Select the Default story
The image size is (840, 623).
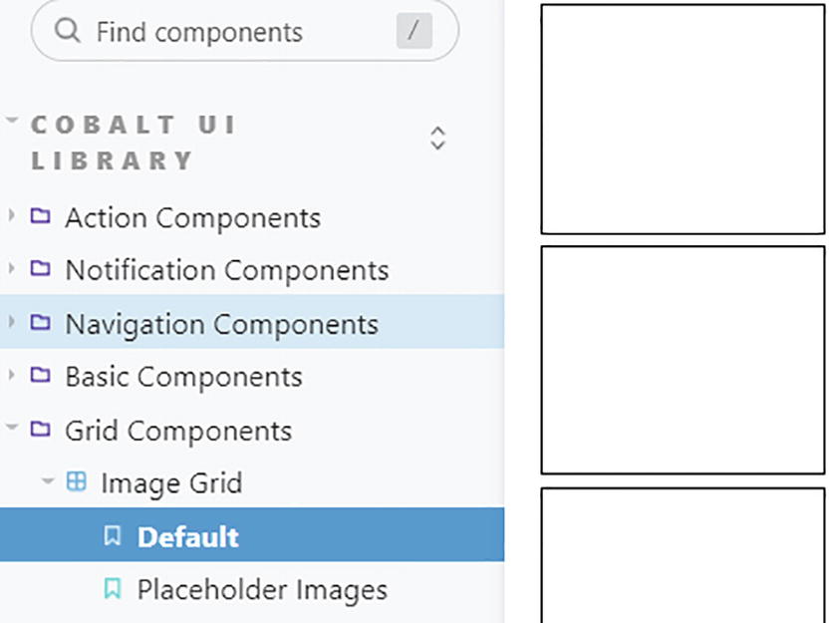188,537
